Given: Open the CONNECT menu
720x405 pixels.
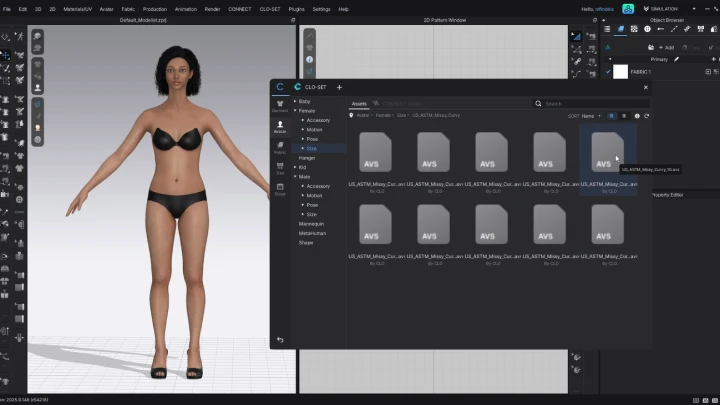Looking at the screenshot, I should pyautogui.click(x=240, y=9).
